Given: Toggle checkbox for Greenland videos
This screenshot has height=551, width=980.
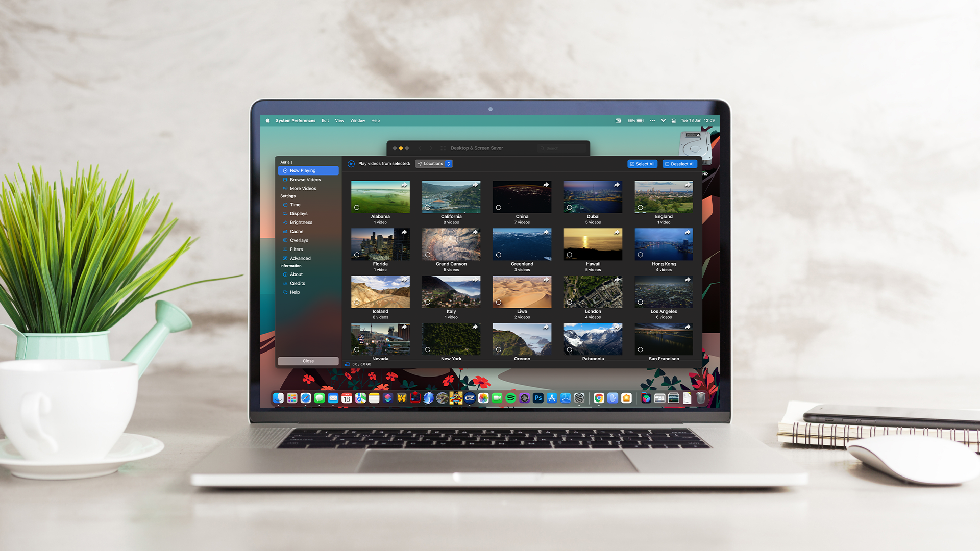Looking at the screenshot, I should coord(498,254).
